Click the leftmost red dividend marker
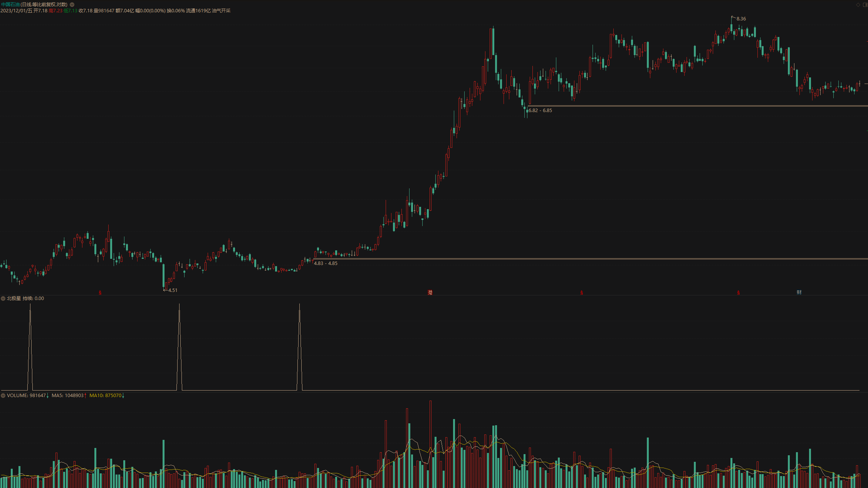This screenshot has width=868, height=488. click(x=100, y=293)
